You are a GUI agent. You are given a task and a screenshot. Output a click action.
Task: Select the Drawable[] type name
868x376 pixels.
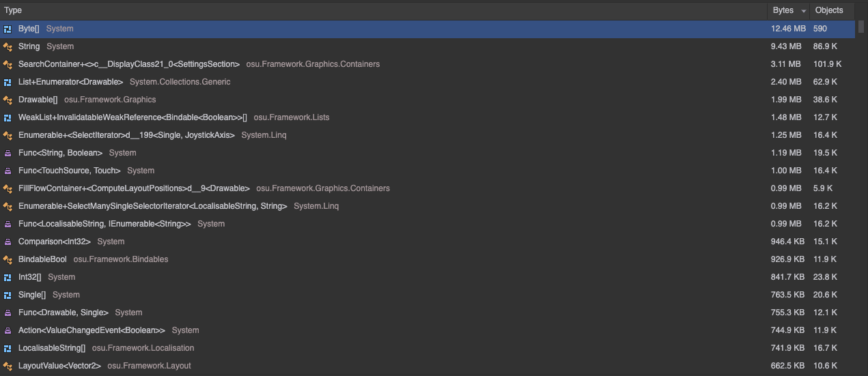coord(38,100)
